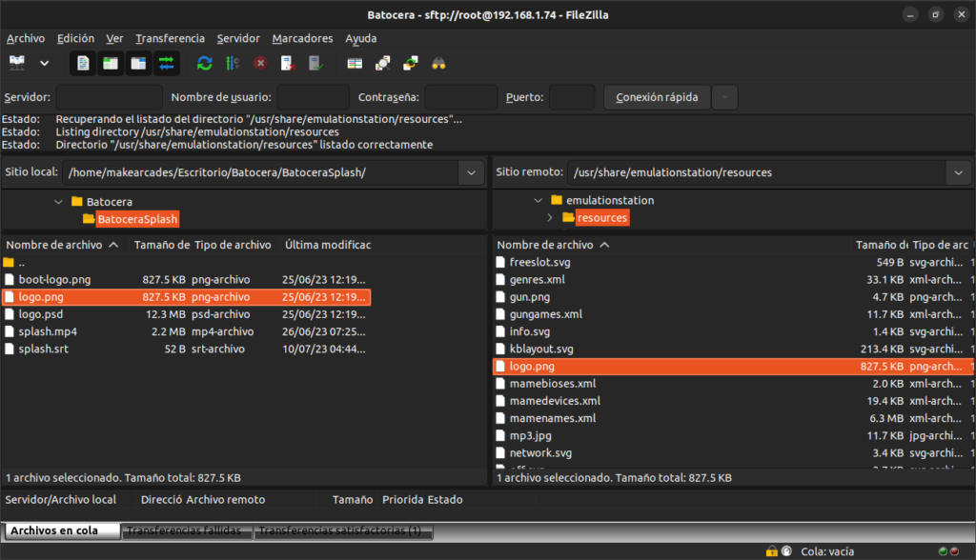Select freeslot.svg in the remote file list
976x560 pixels.
pos(733,263)
